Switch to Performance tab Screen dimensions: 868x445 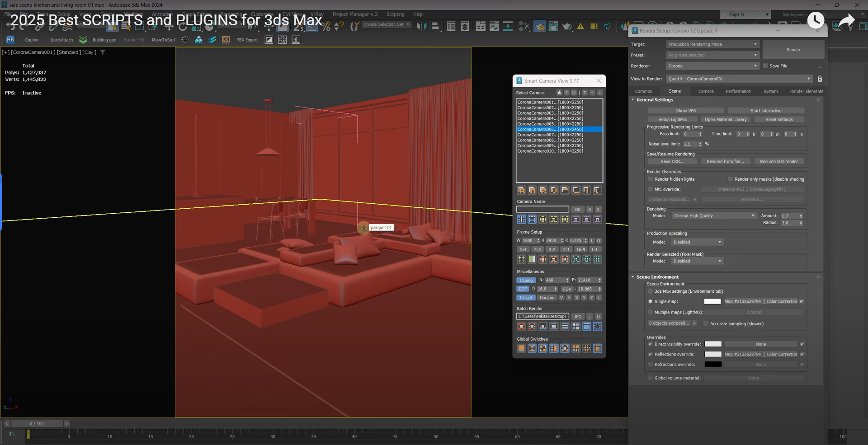click(738, 91)
